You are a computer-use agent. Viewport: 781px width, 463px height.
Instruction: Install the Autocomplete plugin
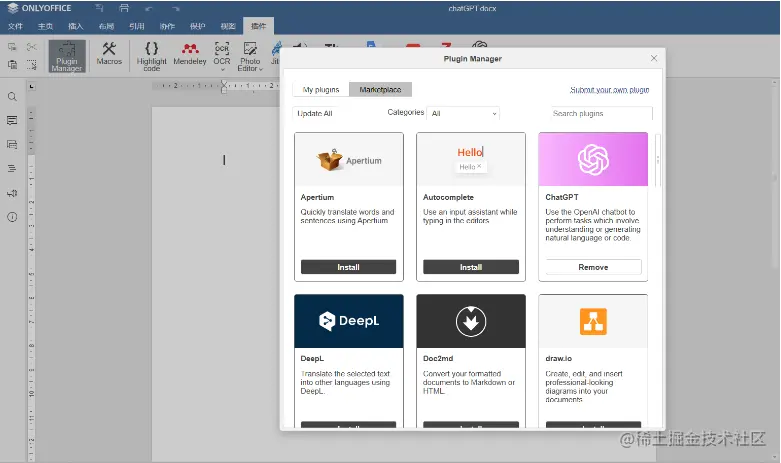[x=471, y=267]
